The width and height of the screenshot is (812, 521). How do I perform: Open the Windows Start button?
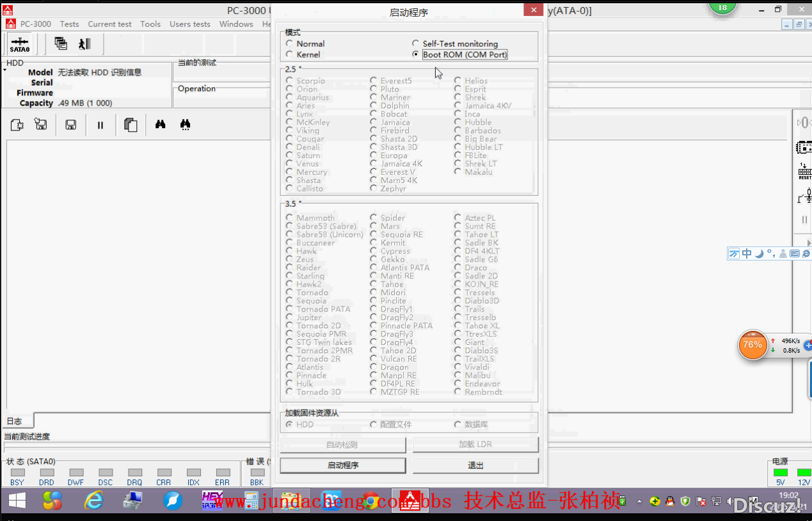click(17, 501)
